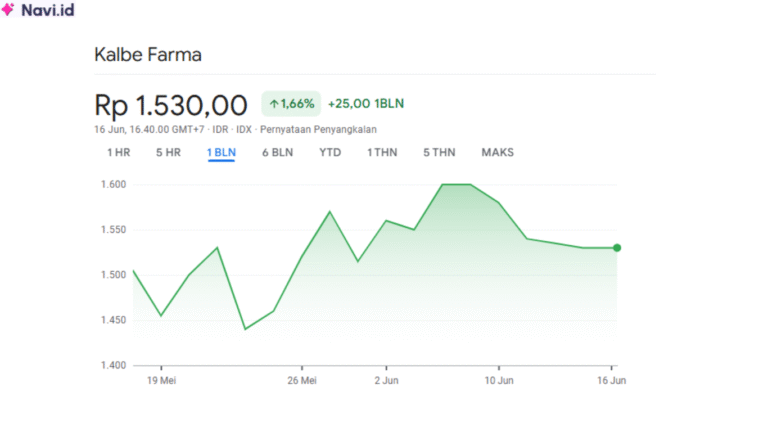
Task: Click the 1.500 y-axis label
Action: point(113,274)
